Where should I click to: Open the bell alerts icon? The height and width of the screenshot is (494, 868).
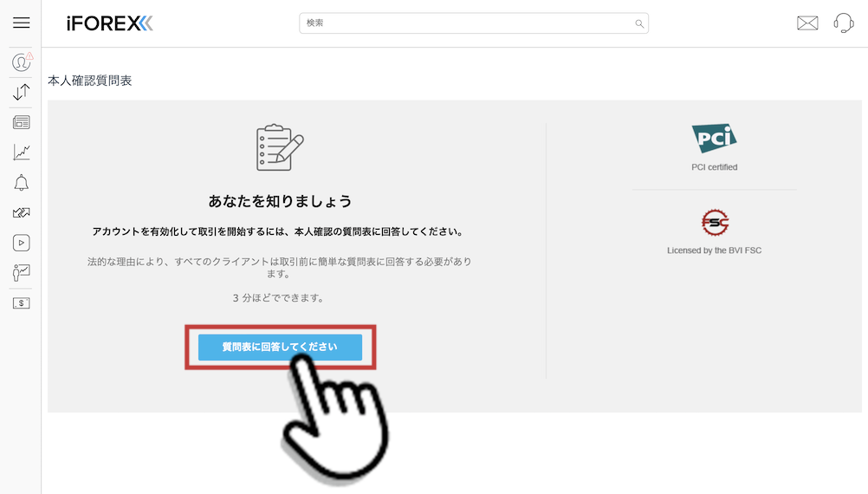[21, 183]
